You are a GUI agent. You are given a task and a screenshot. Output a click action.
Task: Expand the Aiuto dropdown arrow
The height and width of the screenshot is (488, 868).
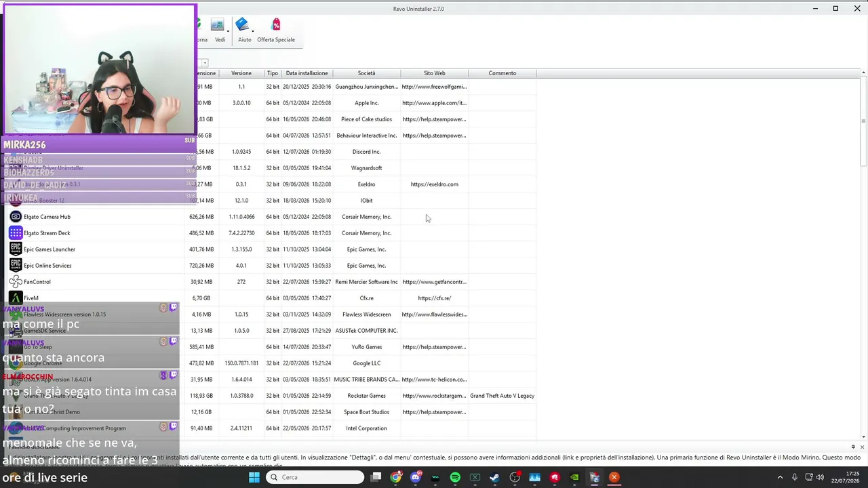[x=253, y=31]
